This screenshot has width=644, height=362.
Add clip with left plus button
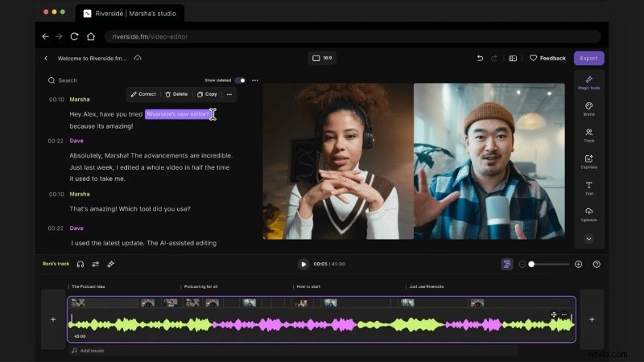click(53, 319)
